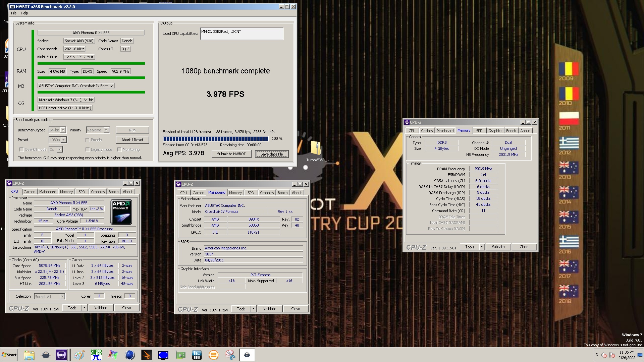
Task: Expand Tools arrow in Mainboard CPU-Z window
Action: coord(253,309)
